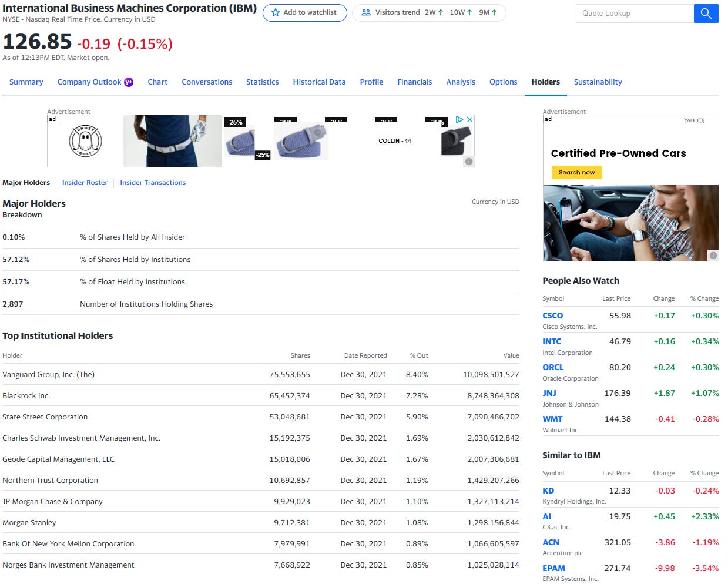Click the 57.12% institutions percentage

[16, 259]
